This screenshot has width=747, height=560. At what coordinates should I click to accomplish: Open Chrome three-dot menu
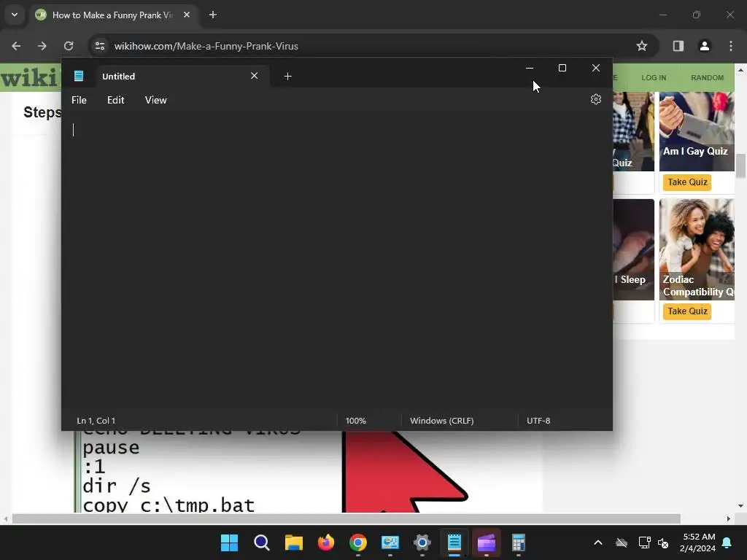731,46
